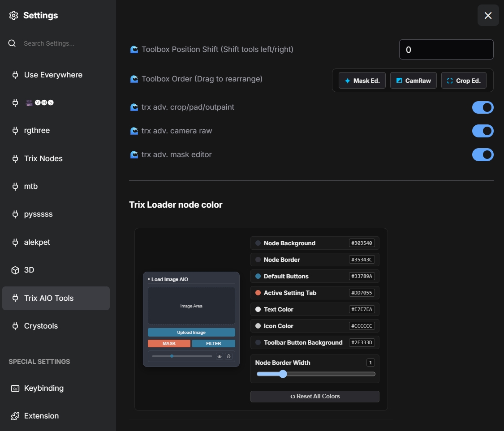
Task: Edit the Default Buttons hex value #33789A
Action: click(x=362, y=276)
